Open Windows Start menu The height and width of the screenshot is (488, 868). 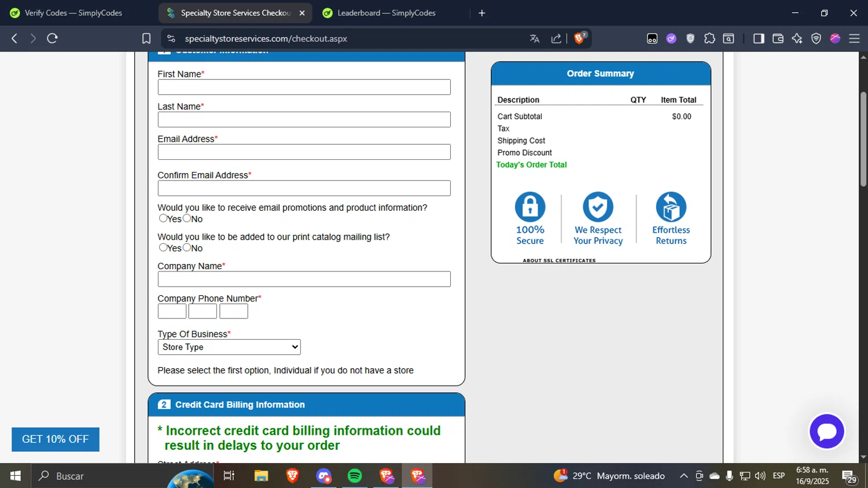15,476
